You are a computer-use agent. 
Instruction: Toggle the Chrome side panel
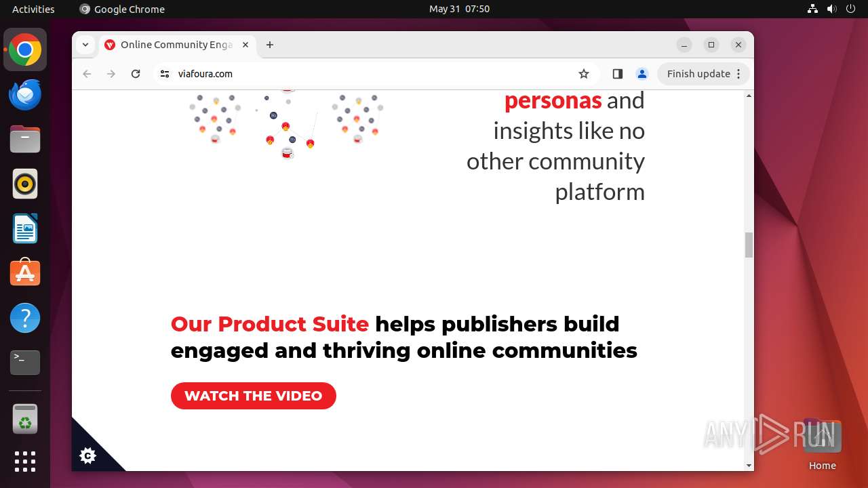(x=617, y=74)
